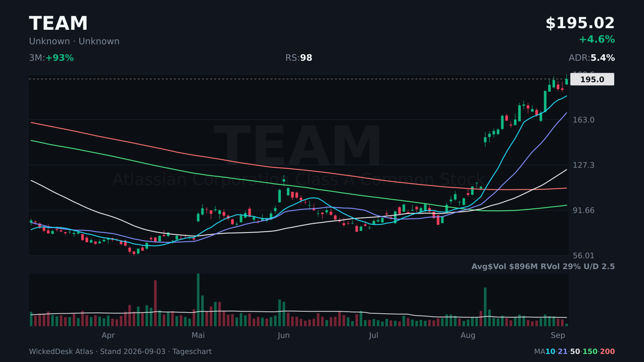Click the +4.6% daily change value
The width and height of the screenshot is (644, 362).
coord(597,39)
